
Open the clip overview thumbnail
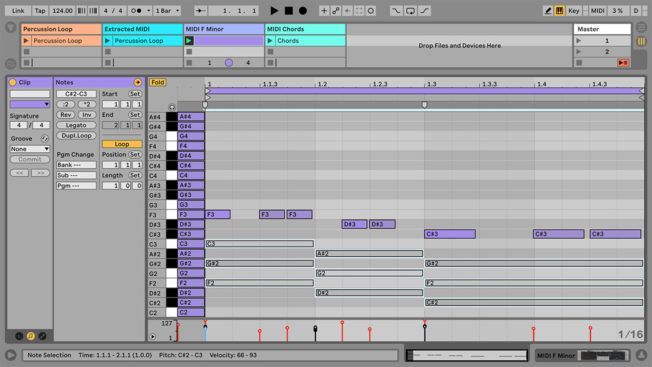click(x=467, y=355)
